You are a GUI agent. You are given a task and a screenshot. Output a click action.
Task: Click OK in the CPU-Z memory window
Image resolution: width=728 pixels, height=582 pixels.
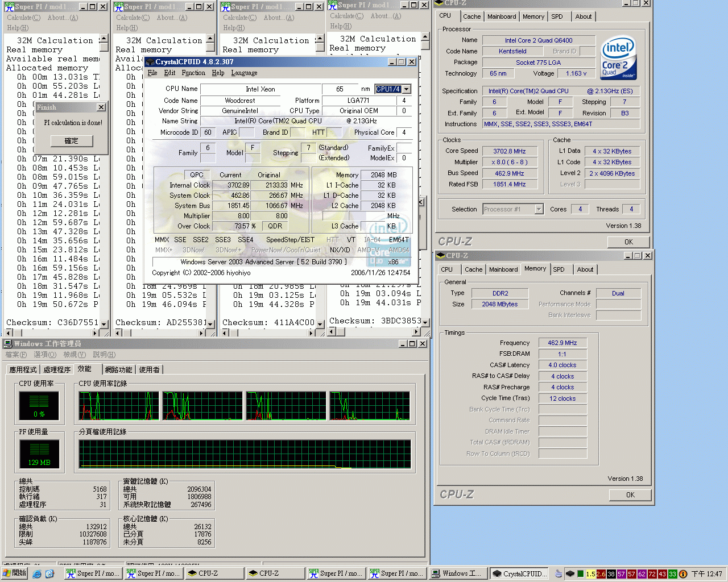630,495
